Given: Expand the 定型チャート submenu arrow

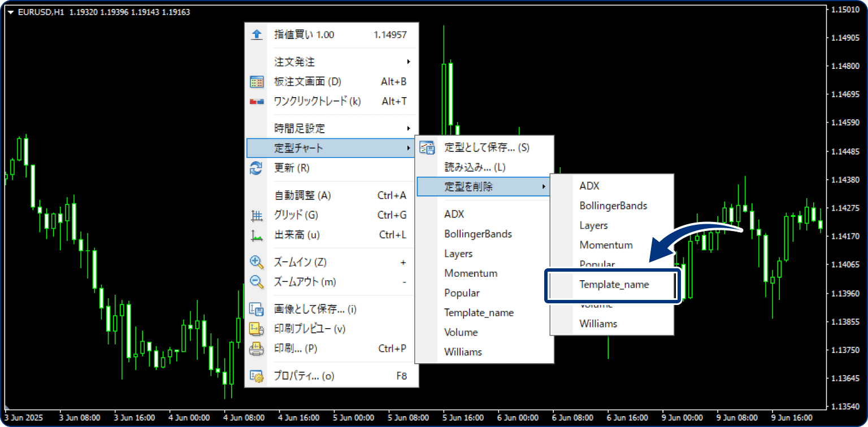Looking at the screenshot, I should point(408,148).
